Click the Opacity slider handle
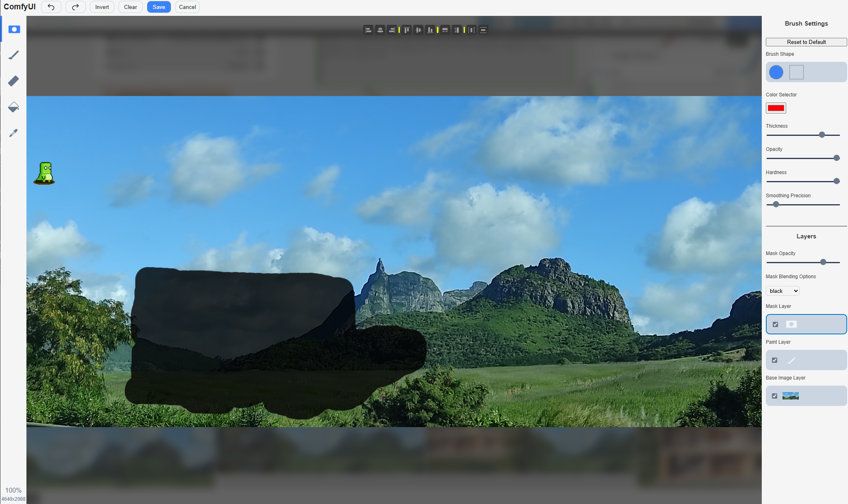This screenshot has width=848, height=504. tap(837, 158)
